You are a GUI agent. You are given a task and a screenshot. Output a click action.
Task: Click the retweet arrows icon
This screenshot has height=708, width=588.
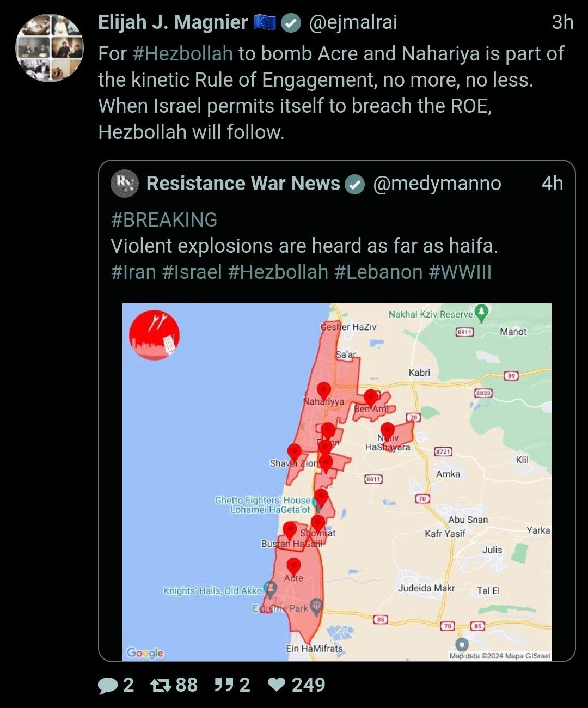(161, 685)
